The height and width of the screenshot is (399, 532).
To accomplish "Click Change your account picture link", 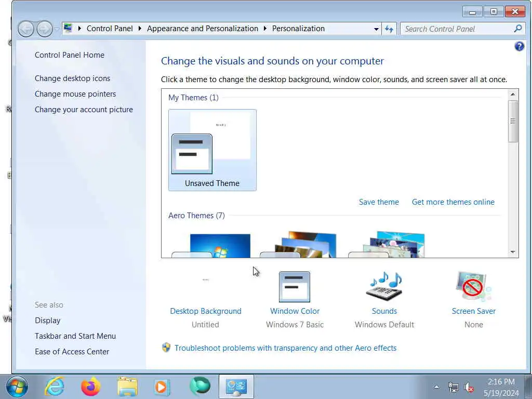I will tap(84, 110).
